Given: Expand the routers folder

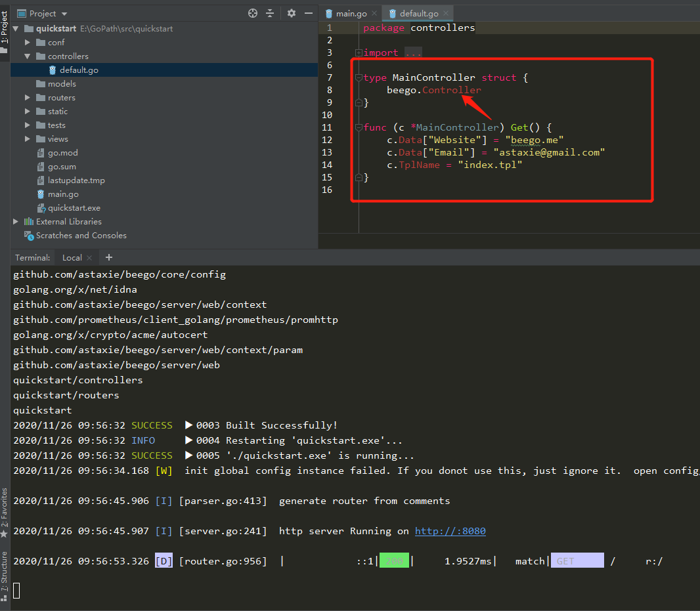Looking at the screenshot, I should point(27,98).
